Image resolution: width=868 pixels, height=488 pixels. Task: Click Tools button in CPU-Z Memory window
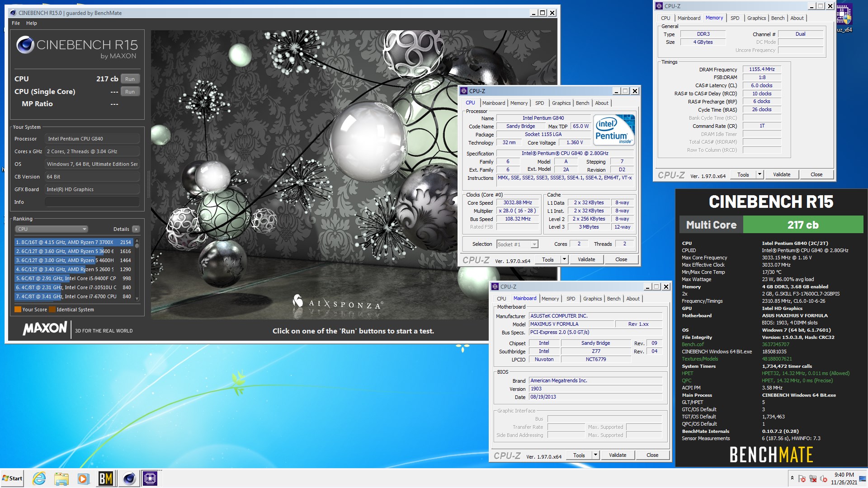pos(743,174)
